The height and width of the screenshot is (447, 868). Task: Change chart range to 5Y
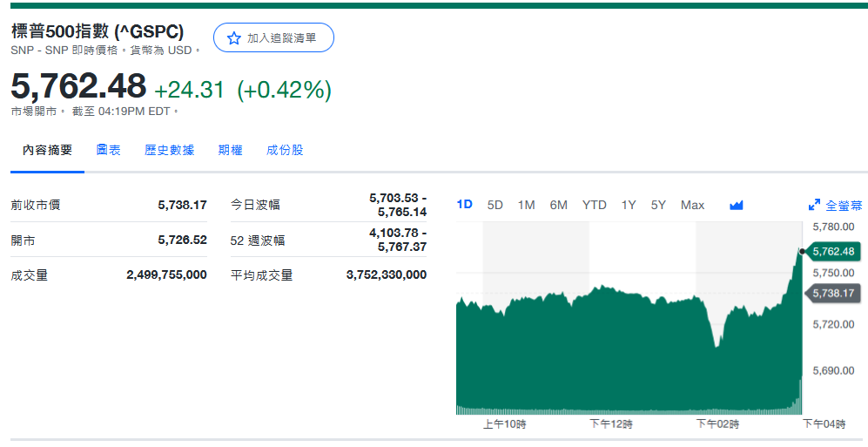pyautogui.click(x=658, y=205)
